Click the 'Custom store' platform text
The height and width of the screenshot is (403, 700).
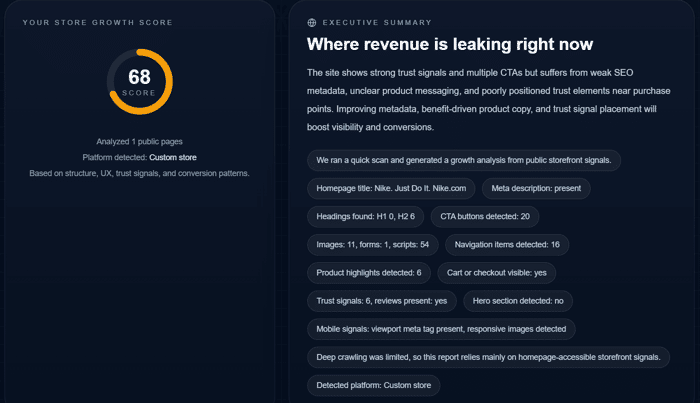[x=173, y=158]
